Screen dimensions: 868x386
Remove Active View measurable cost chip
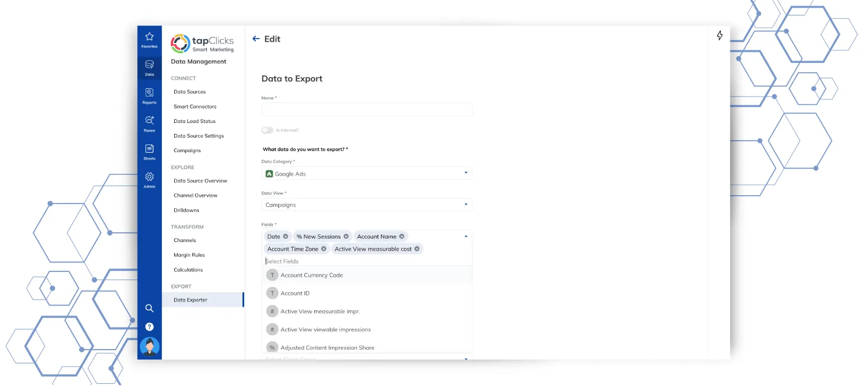(x=417, y=249)
